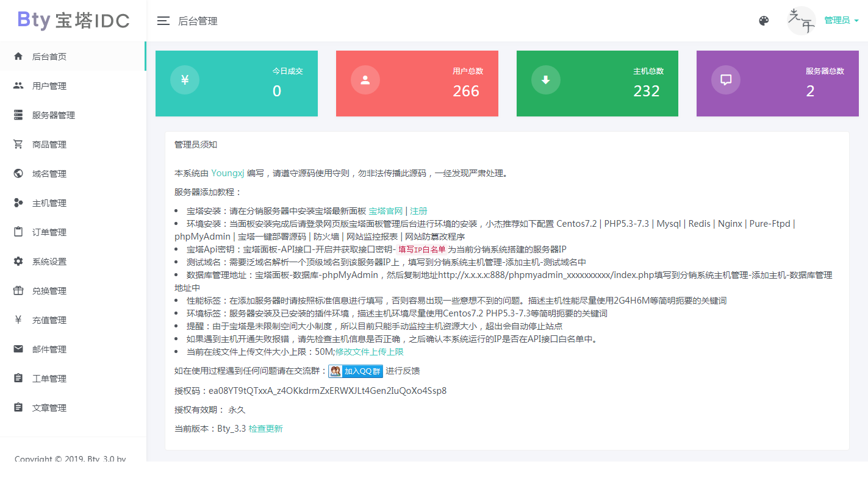Open 服务器管理 via its server icon

[18, 115]
